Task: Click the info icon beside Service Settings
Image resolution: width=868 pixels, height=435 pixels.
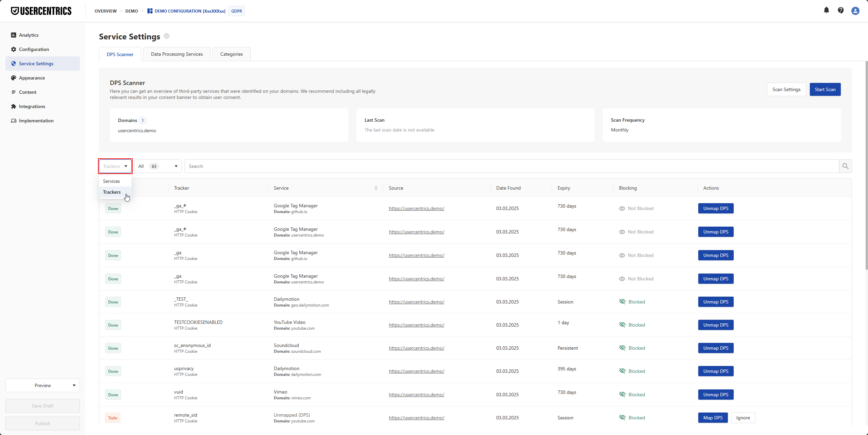Action: click(x=167, y=36)
